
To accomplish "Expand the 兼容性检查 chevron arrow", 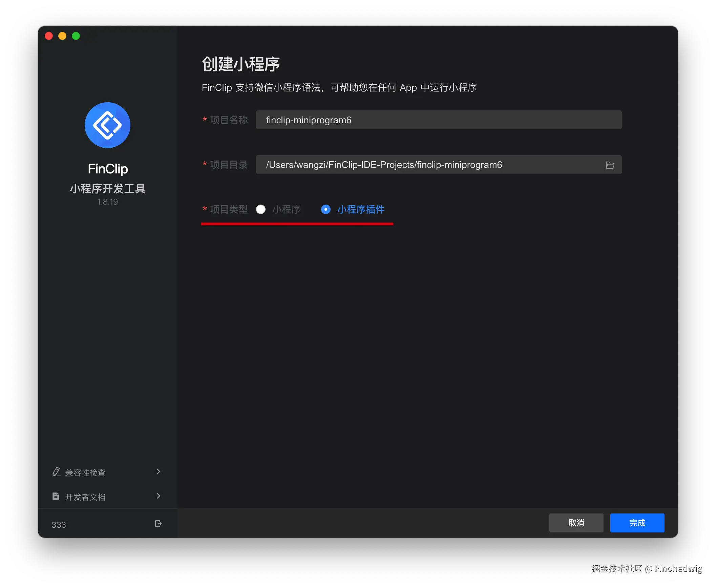I will (158, 471).
